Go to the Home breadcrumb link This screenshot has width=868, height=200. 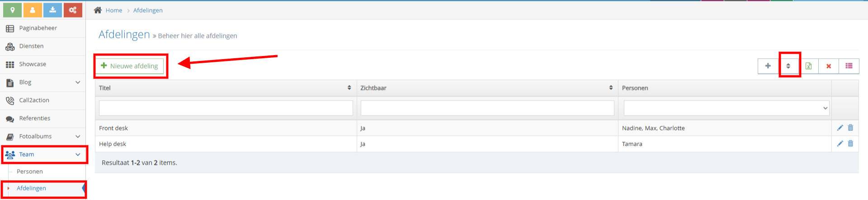coord(114,10)
